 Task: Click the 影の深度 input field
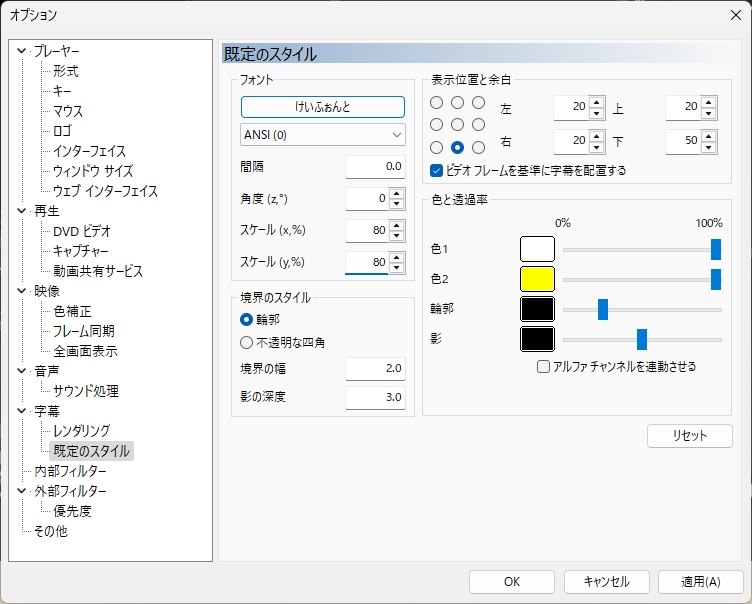[x=375, y=397]
